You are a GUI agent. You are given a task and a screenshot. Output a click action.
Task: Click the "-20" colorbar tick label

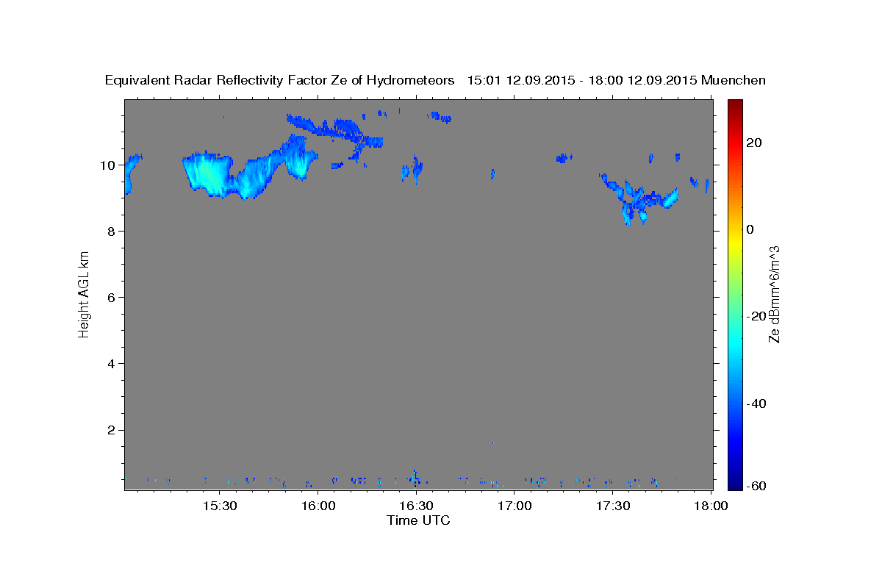pos(756,316)
